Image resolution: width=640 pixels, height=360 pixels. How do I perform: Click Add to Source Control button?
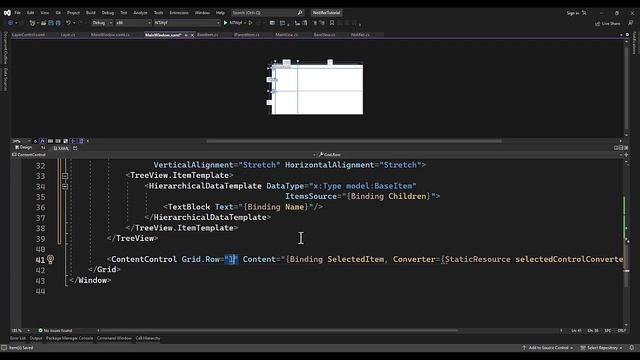(548, 348)
